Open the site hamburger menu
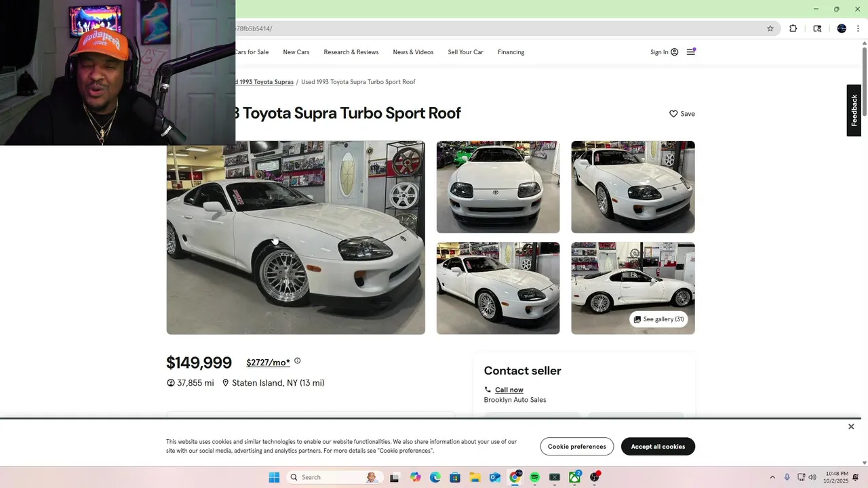Screen dimensions: 868x488 (x=691, y=52)
